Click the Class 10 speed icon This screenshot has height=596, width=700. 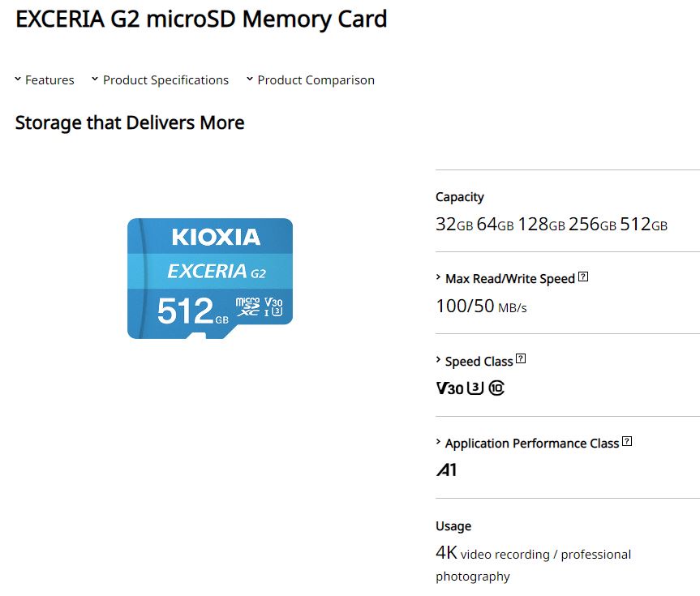[x=496, y=388]
